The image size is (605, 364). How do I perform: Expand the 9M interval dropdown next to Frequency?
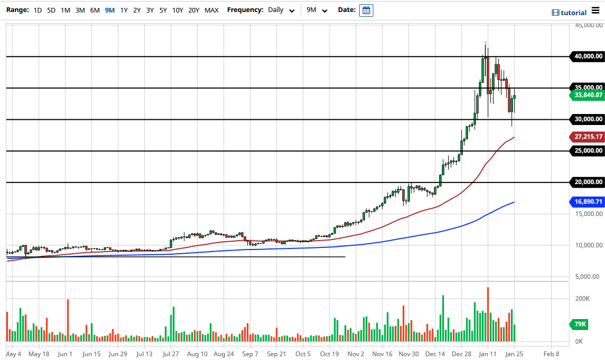(x=316, y=10)
